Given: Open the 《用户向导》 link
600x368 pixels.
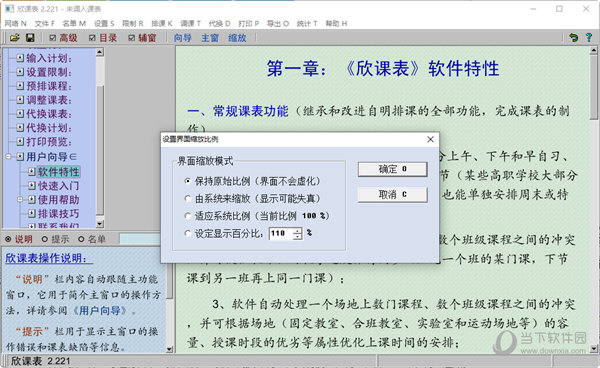Looking at the screenshot, I should [x=101, y=310].
